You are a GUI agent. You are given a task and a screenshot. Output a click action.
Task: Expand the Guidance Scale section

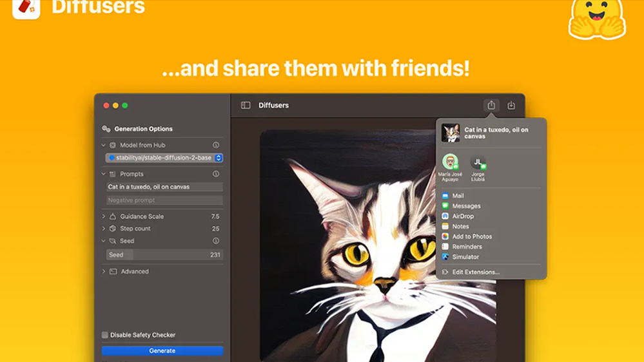pyautogui.click(x=104, y=216)
